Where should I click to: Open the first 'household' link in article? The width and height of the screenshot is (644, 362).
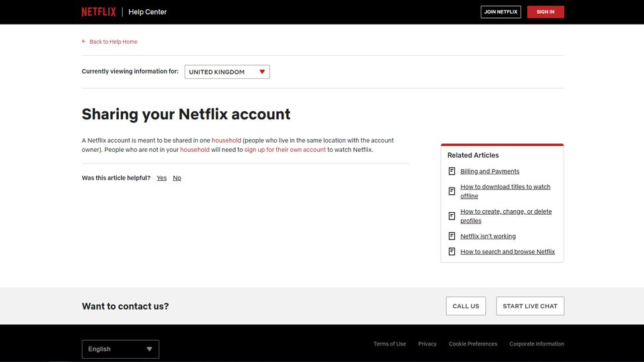pos(226,140)
